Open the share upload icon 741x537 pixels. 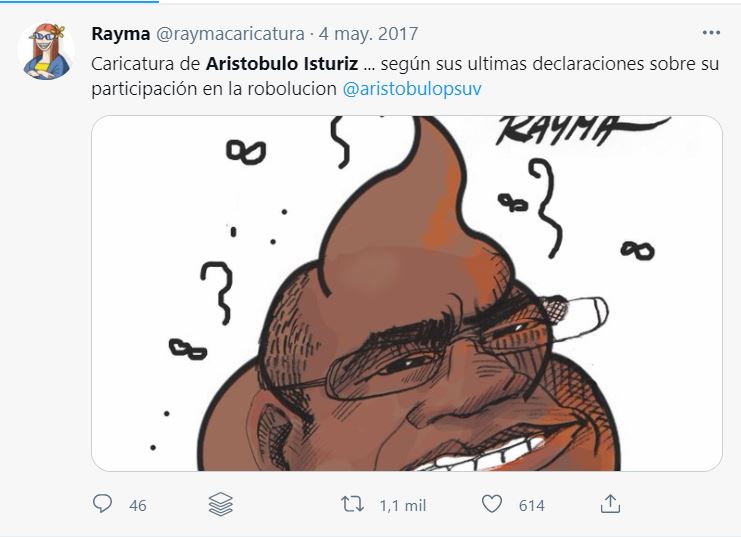point(610,504)
